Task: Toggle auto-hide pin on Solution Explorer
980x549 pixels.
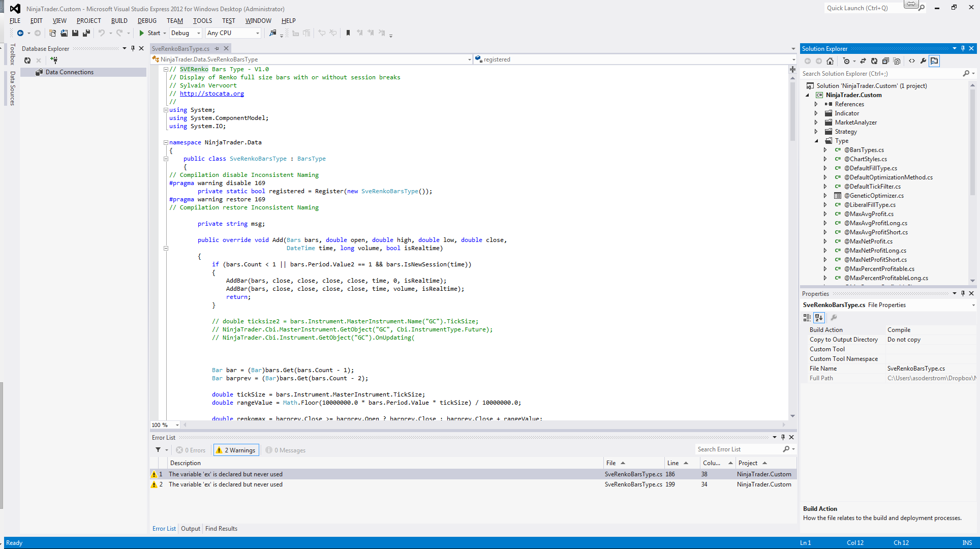Action: (963, 49)
